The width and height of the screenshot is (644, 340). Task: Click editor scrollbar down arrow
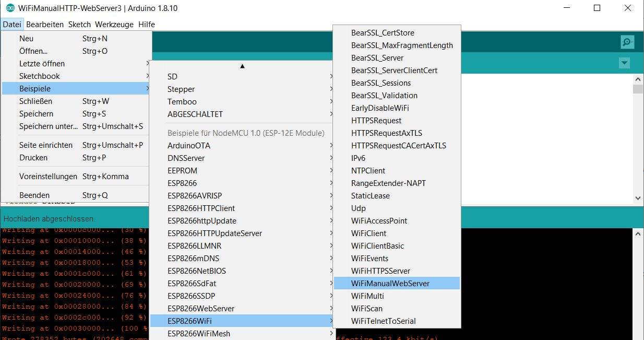(637, 197)
